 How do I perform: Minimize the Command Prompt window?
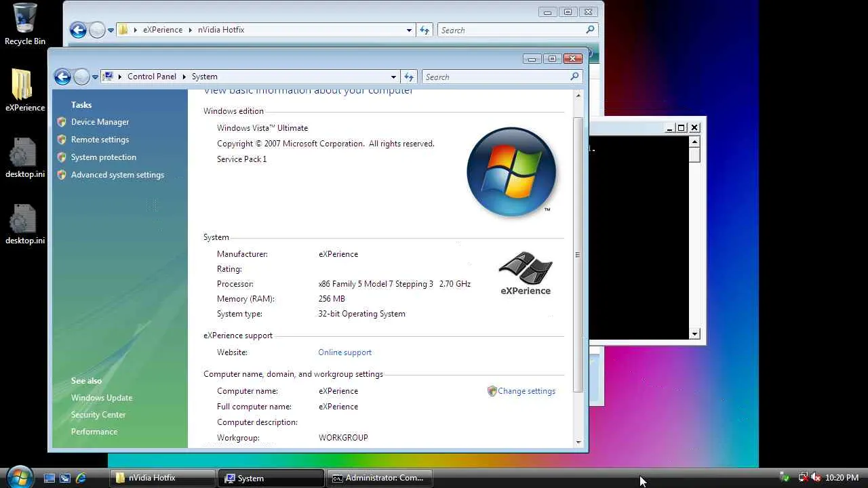(x=669, y=128)
